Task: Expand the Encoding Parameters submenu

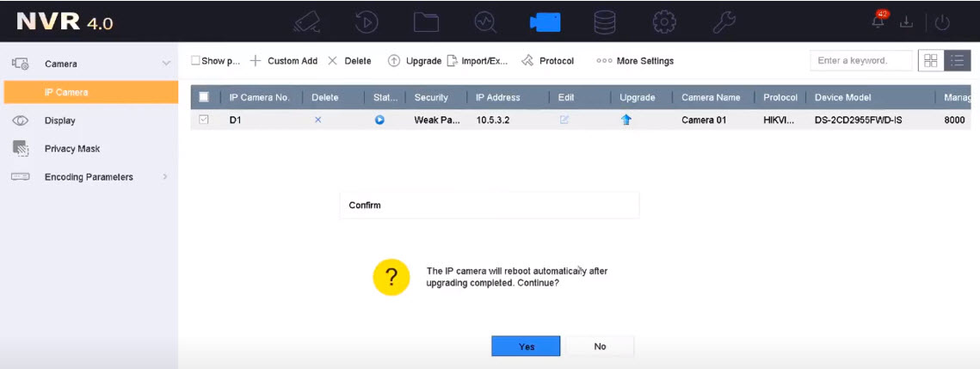Action: click(164, 177)
